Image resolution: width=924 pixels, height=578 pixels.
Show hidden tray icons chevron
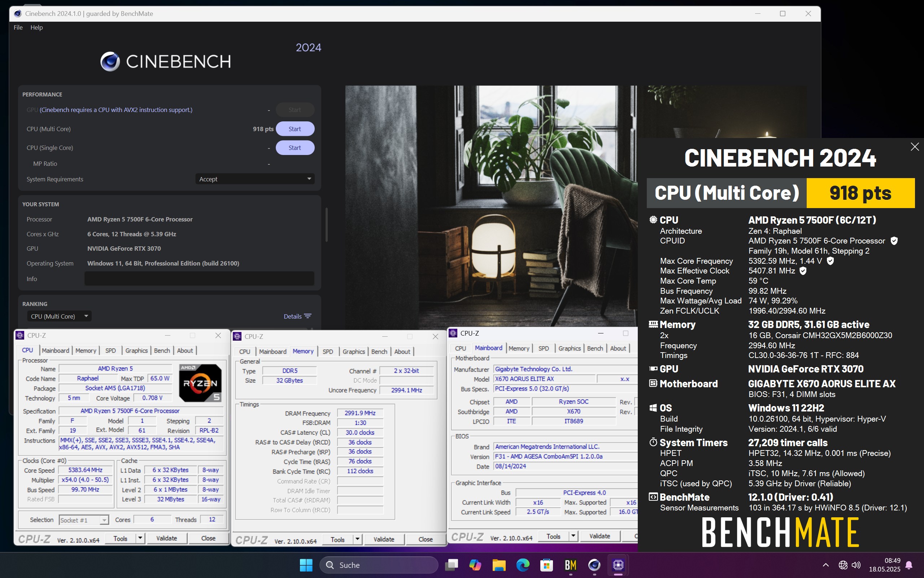pos(825,565)
